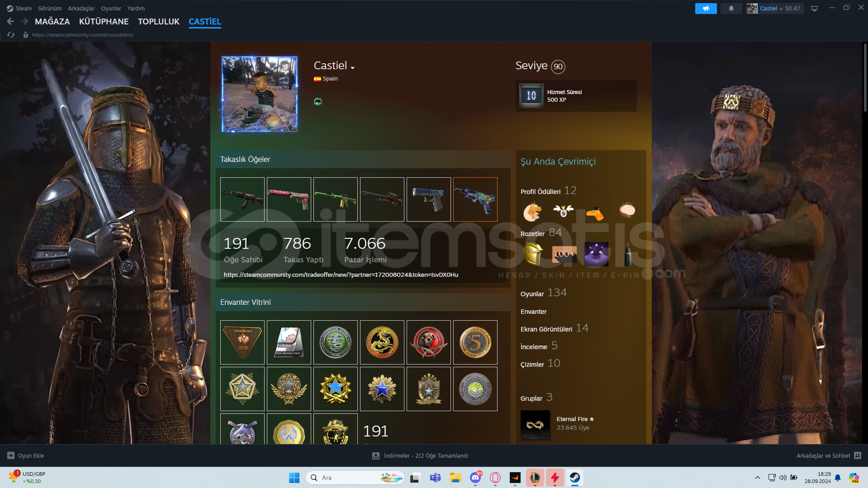Open the green rifle trade item

coord(336,199)
